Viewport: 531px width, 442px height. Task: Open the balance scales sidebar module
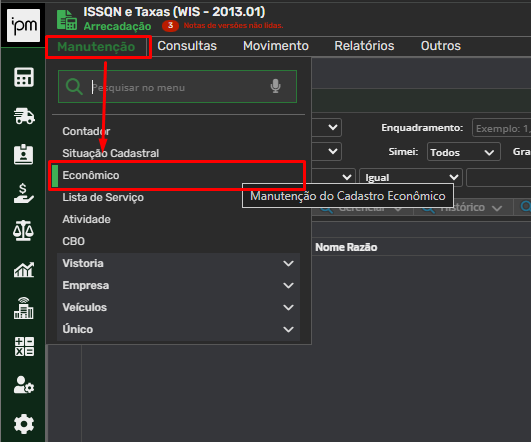click(23, 231)
